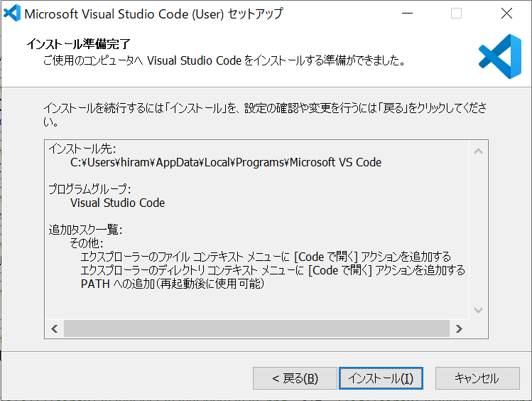Click the summary box scroll up arrow

[479, 151]
